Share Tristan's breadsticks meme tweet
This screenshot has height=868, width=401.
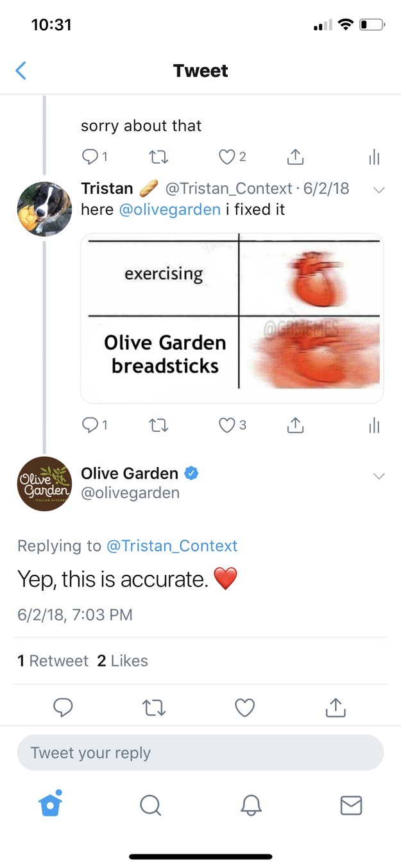click(294, 425)
